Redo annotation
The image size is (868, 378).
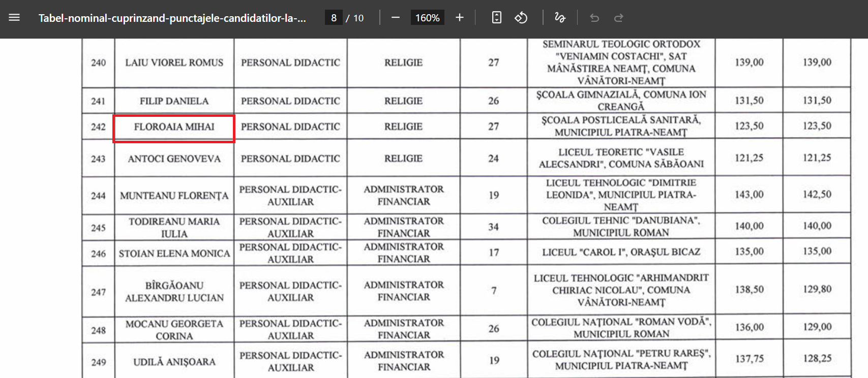point(619,18)
